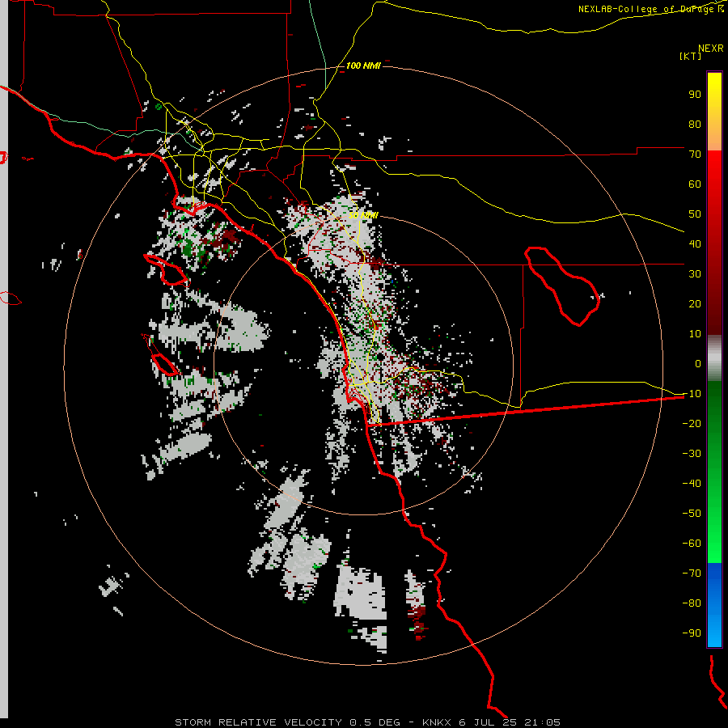Click the 50 NMI range ring label

pyautogui.click(x=363, y=215)
